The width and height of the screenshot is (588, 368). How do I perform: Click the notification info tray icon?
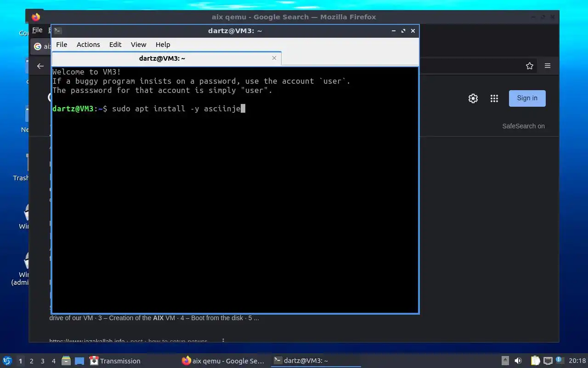point(560,360)
